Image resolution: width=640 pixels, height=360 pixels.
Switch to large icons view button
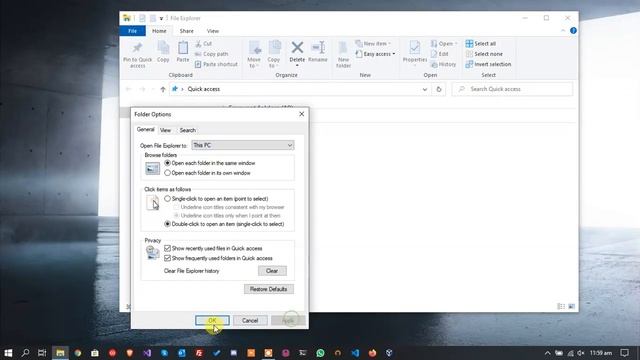click(571, 306)
